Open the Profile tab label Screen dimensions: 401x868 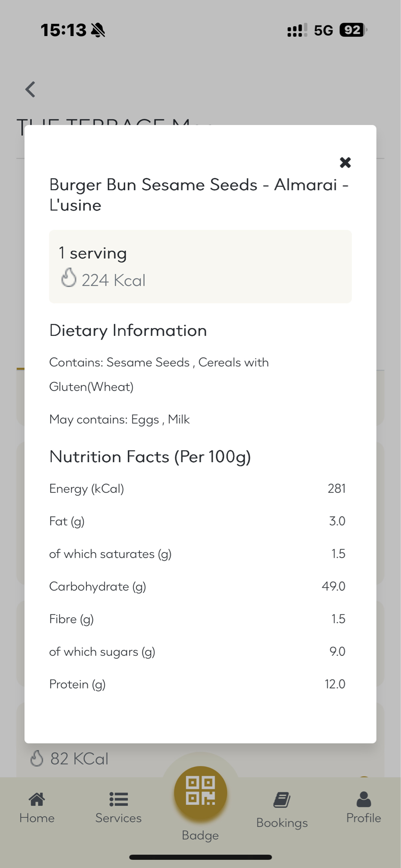tap(364, 818)
